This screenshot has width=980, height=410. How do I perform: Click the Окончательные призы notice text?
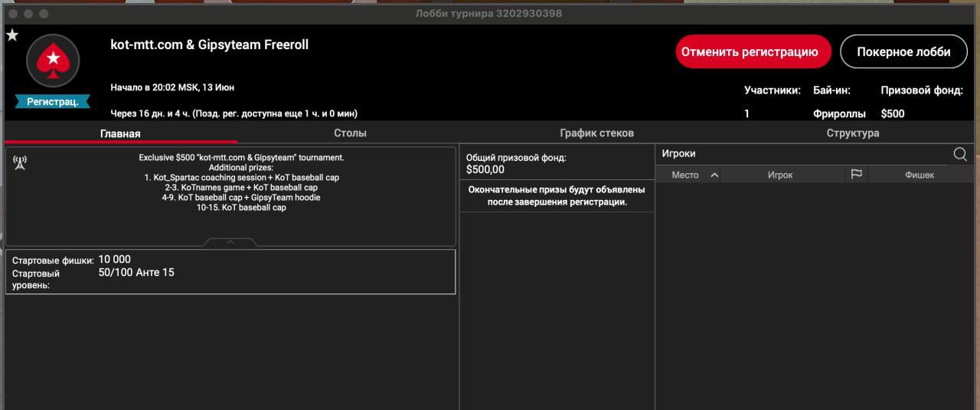(557, 195)
